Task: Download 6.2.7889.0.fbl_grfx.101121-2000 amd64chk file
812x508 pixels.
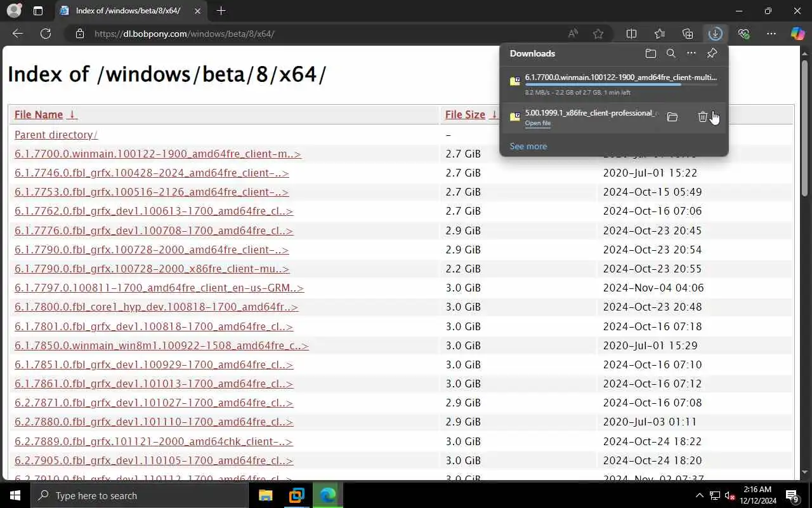Action: coord(154,441)
